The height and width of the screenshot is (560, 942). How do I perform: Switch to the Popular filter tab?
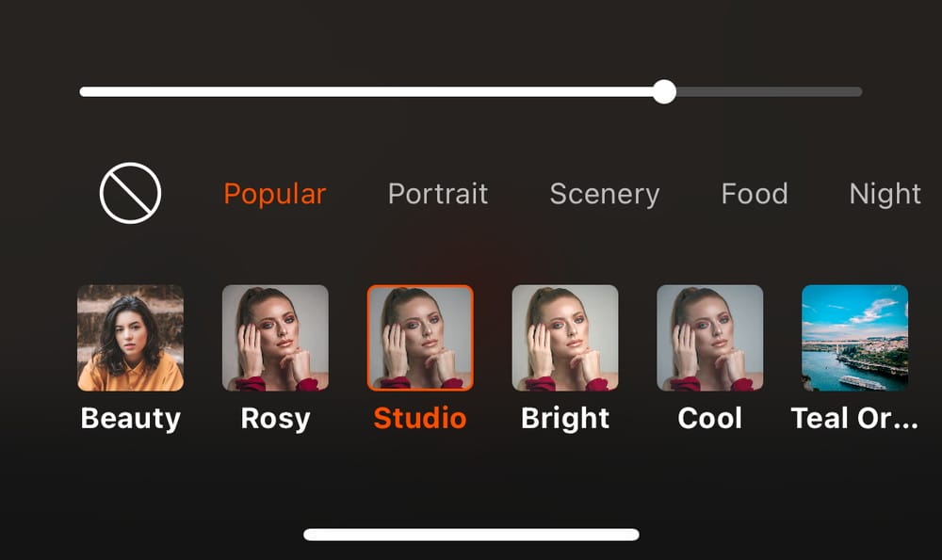click(x=274, y=194)
